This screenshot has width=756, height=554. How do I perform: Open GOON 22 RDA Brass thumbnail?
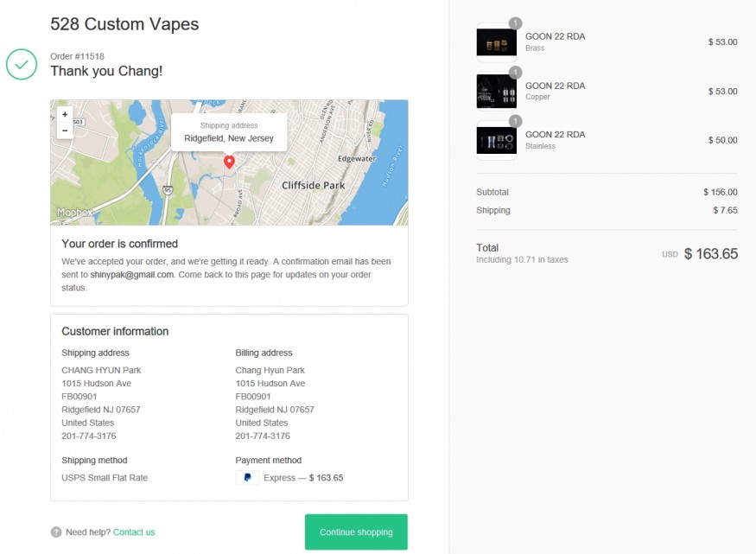coord(496,42)
